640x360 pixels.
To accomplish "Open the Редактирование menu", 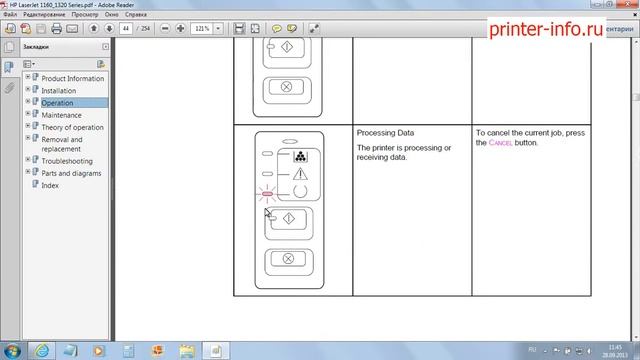I will tap(44, 15).
